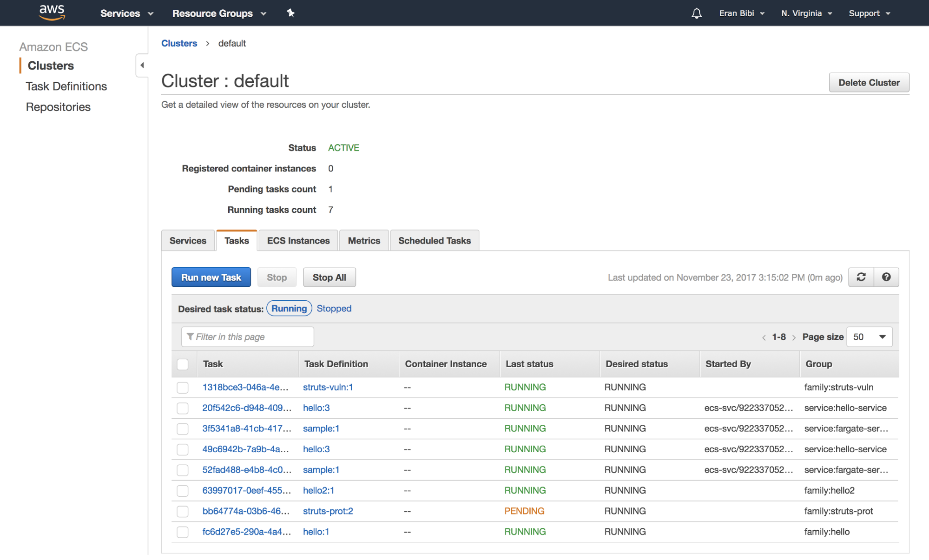Open task link 63997017-0eef-455
The image size is (929, 560).
247,490
